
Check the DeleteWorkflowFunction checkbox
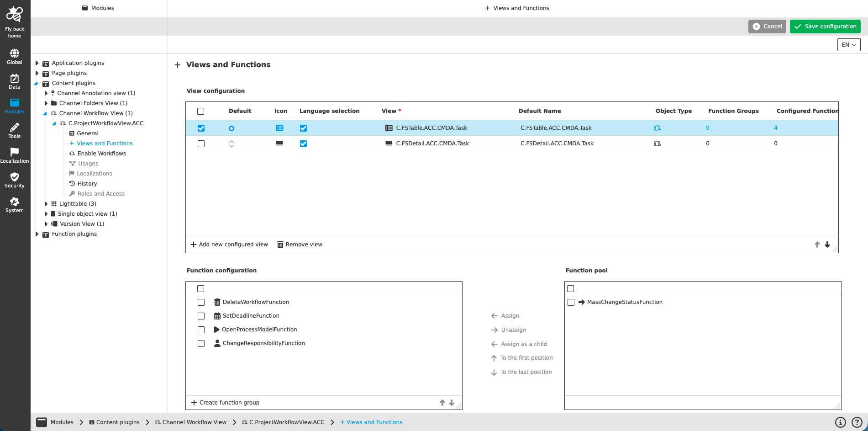click(x=201, y=302)
